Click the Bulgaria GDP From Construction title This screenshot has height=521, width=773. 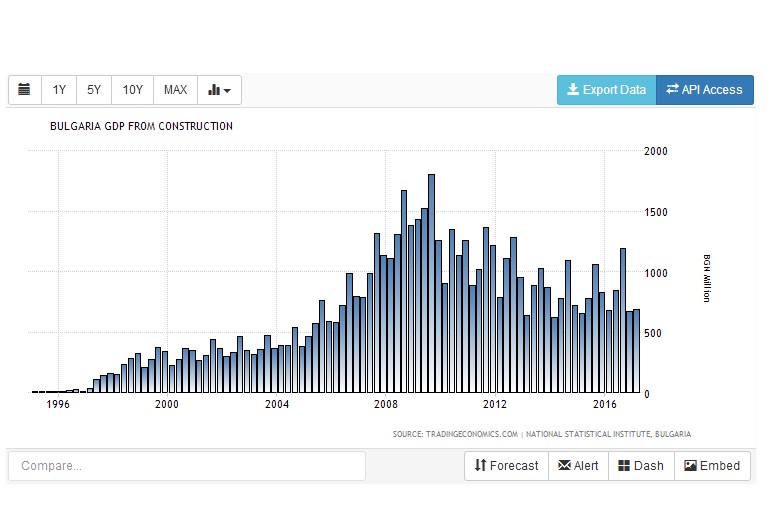(x=141, y=126)
